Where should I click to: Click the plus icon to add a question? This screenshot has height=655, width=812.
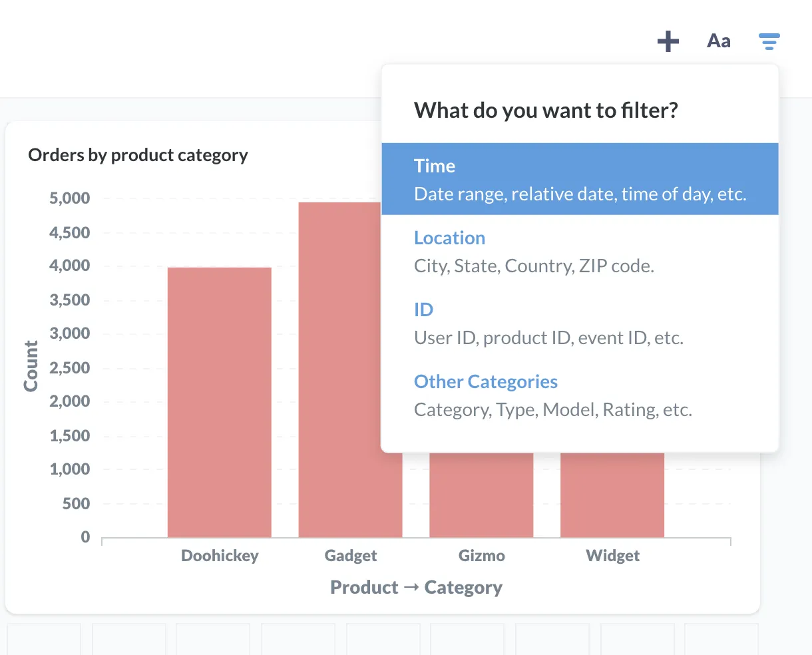click(x=668, y=41)
